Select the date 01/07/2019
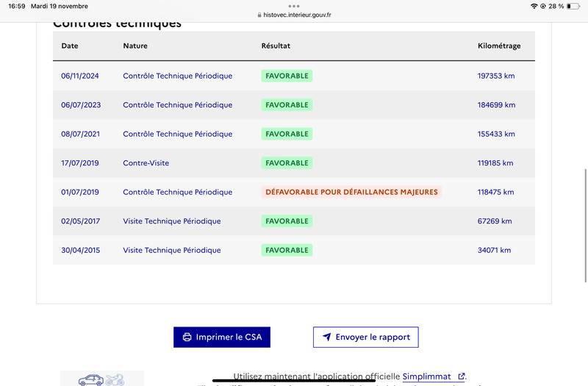The height and width of the screenshot is (386, 588). click(80, 192)
